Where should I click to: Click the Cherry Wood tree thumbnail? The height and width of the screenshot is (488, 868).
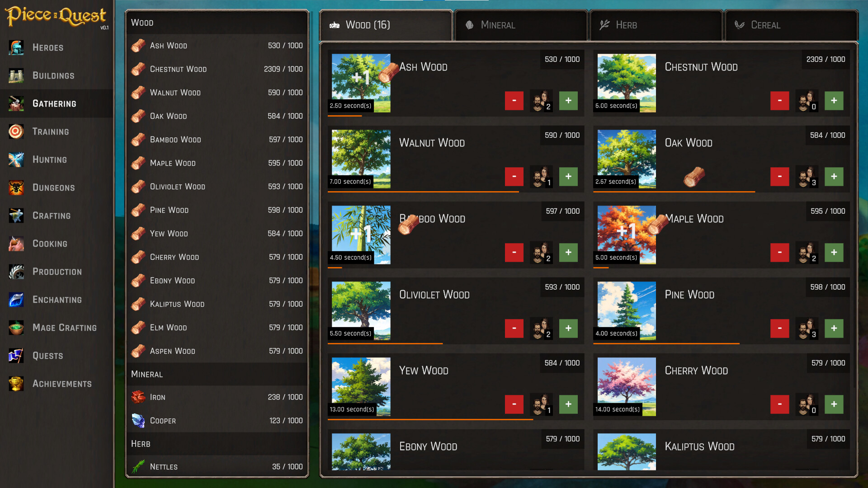click(626, 386)
